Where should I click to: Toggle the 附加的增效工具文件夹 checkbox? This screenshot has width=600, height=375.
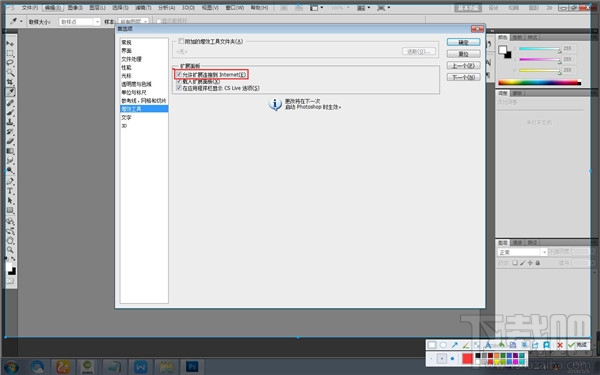coord(181,41)
